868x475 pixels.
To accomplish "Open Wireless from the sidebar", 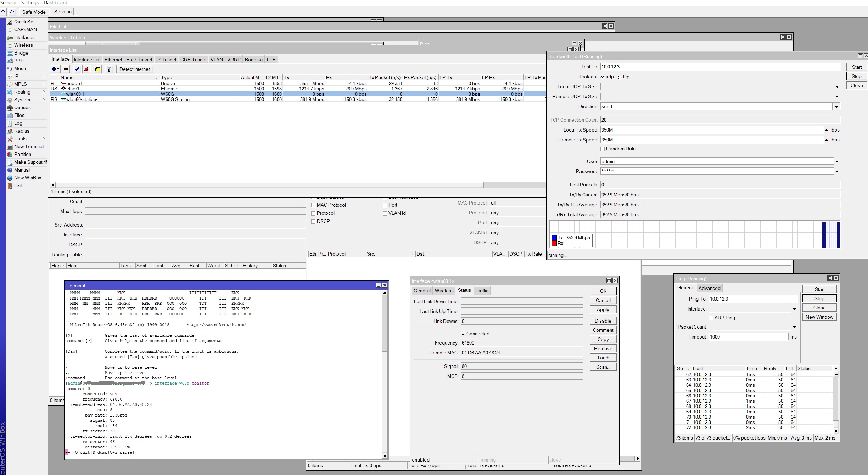I will click(23, 45).
